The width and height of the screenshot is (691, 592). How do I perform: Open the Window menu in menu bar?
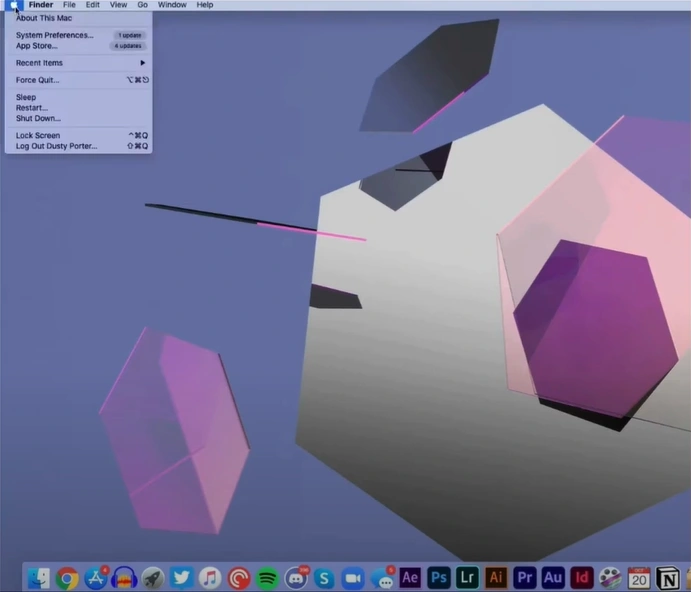[172, 5]
